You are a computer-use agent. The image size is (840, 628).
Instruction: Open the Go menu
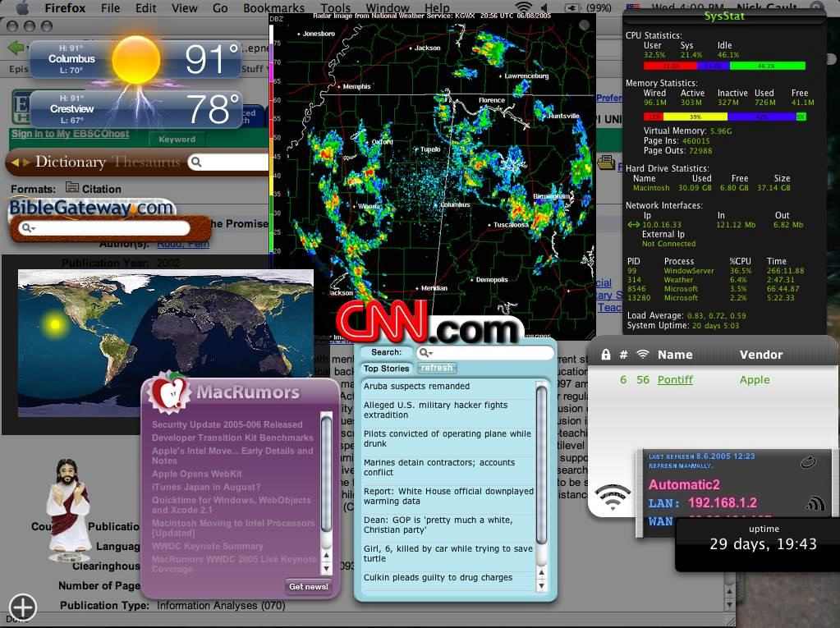tap(220, 8)
